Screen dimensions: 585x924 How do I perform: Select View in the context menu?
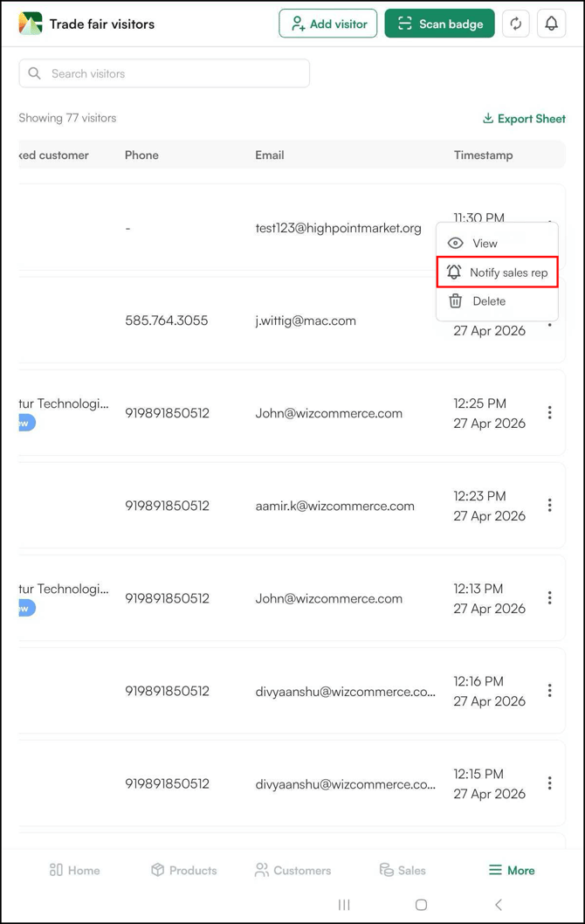click(497, 243)
